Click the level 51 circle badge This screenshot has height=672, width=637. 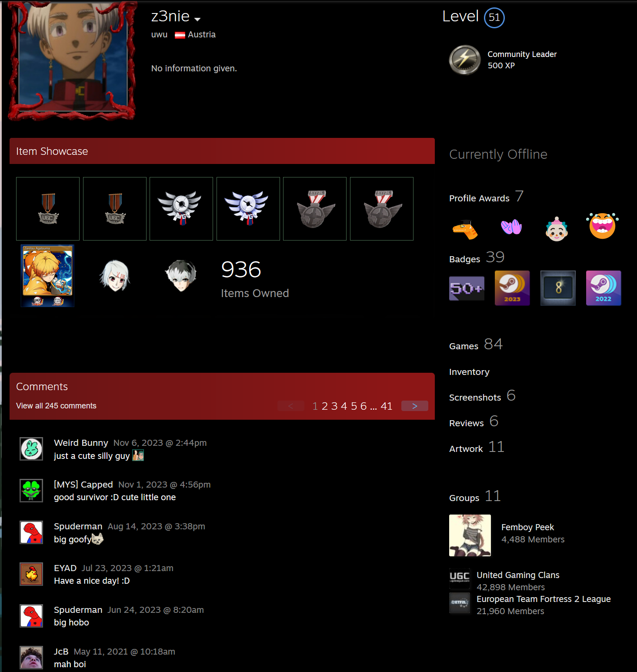coord(494,17)
